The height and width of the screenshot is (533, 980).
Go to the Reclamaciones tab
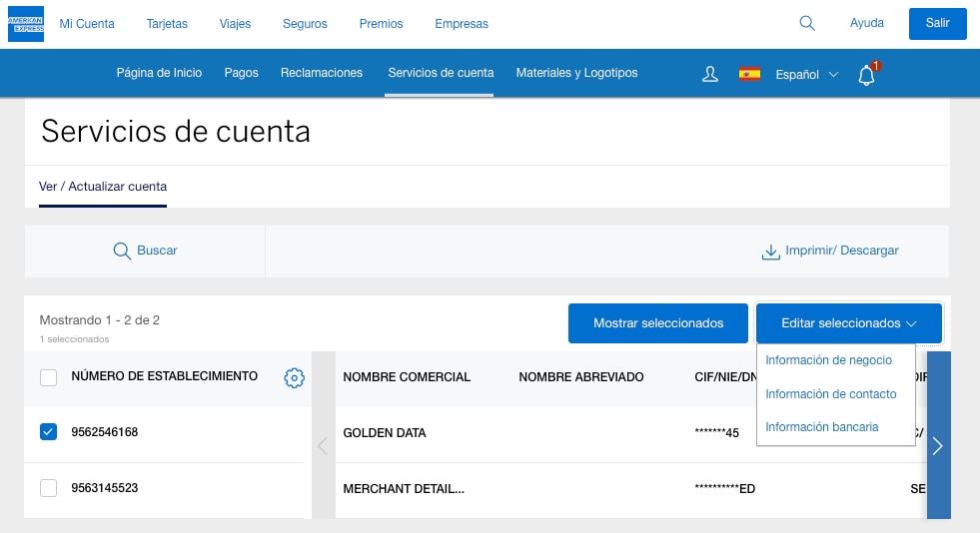pyautogui.click(x=321, y=73)
